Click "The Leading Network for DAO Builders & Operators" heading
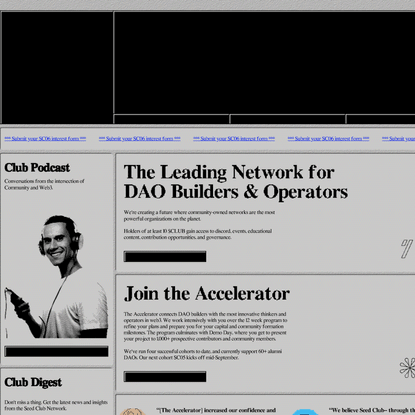 click(x=236, y=182)
